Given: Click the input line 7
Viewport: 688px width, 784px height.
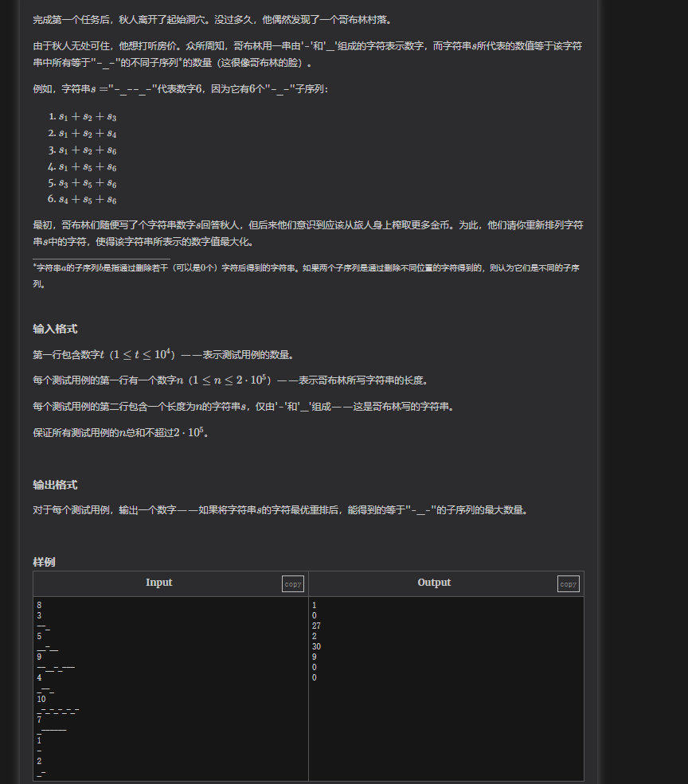Looking at the screenshot, I should (x=39, y=720).
